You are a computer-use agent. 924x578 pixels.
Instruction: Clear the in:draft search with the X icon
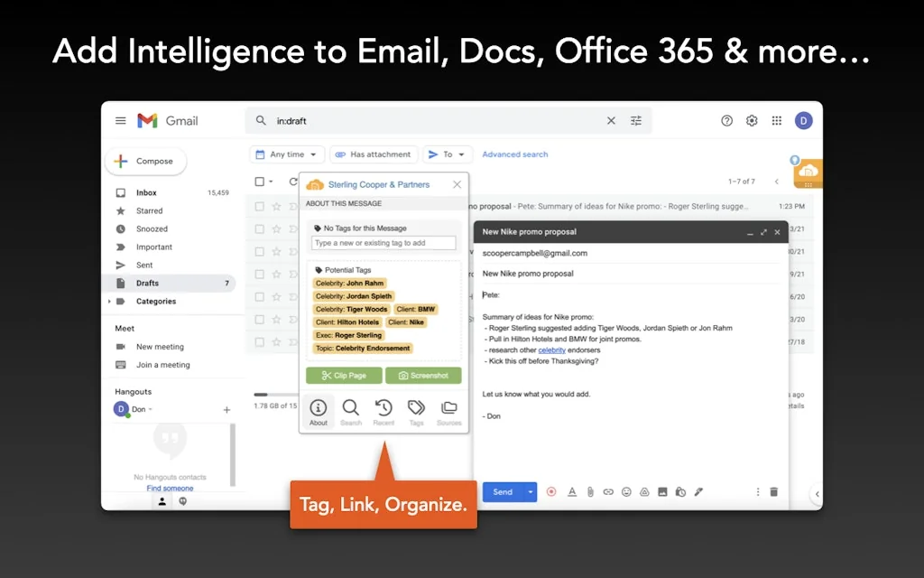[611, 121]
